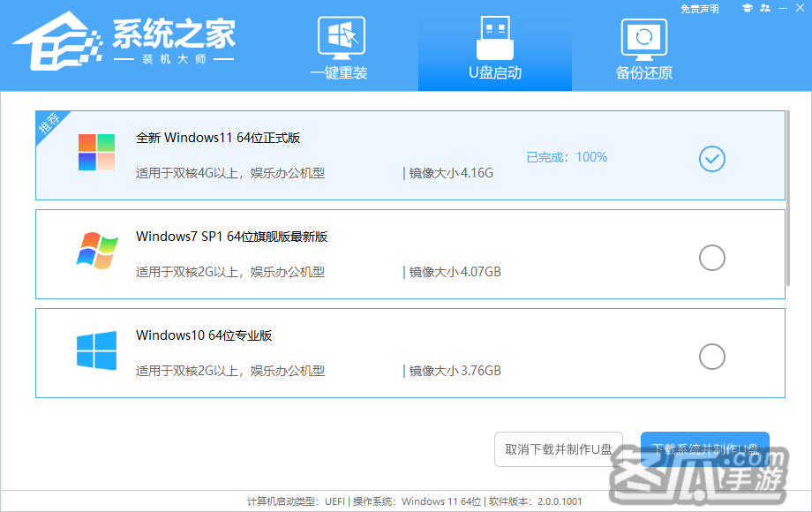
Task: Click the Windows 7 flag logo
Action: [96, 252]
